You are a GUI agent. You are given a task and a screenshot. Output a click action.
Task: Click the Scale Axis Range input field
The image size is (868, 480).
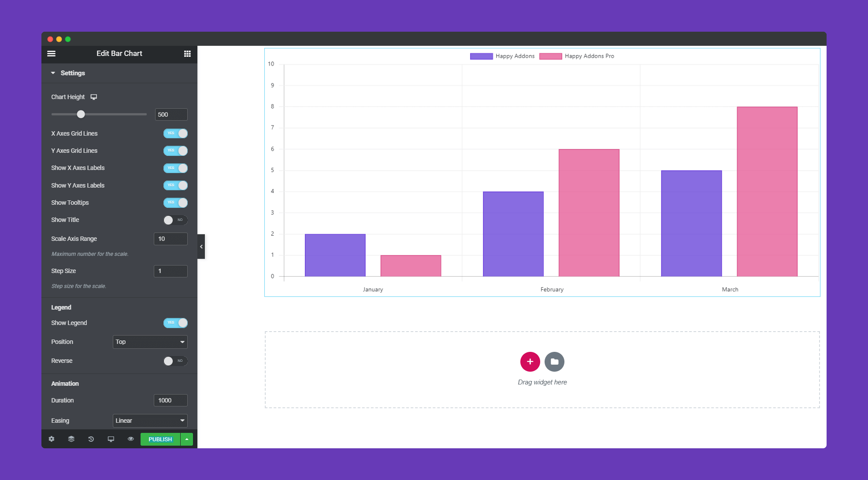[x=170, y=239]
